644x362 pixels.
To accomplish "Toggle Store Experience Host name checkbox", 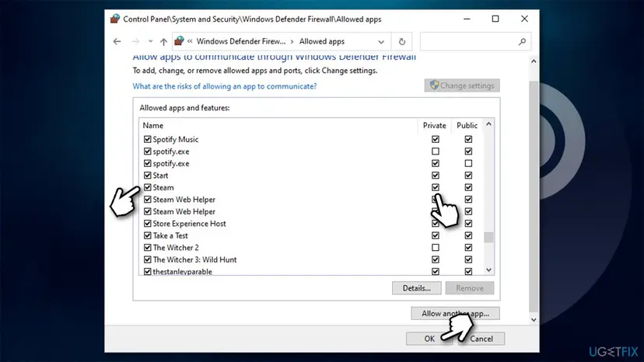I will click(x=148, y=224).
